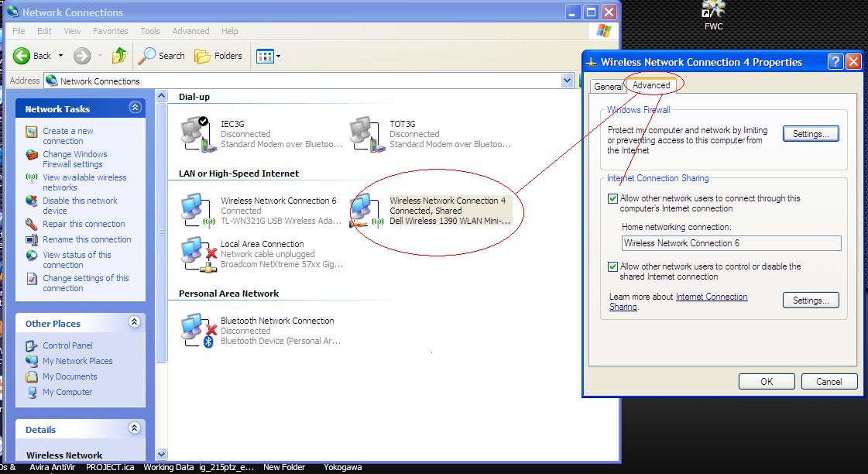Open the Views button dropdown arrow
The image size is (868, 474).
click(x=278, y=55)
